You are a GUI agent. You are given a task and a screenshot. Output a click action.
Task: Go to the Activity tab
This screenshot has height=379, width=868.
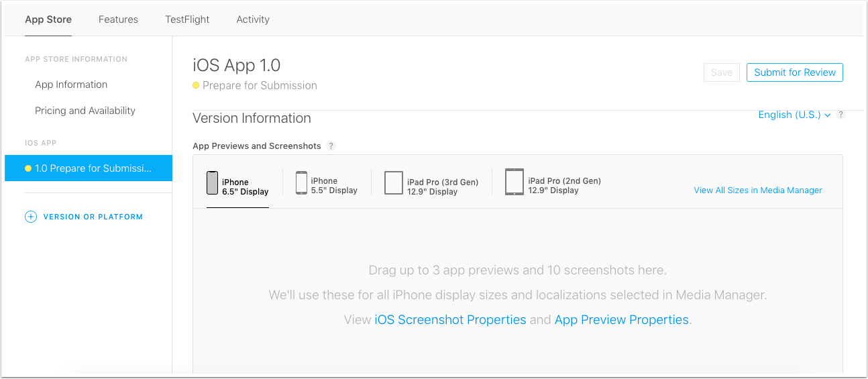253,19
